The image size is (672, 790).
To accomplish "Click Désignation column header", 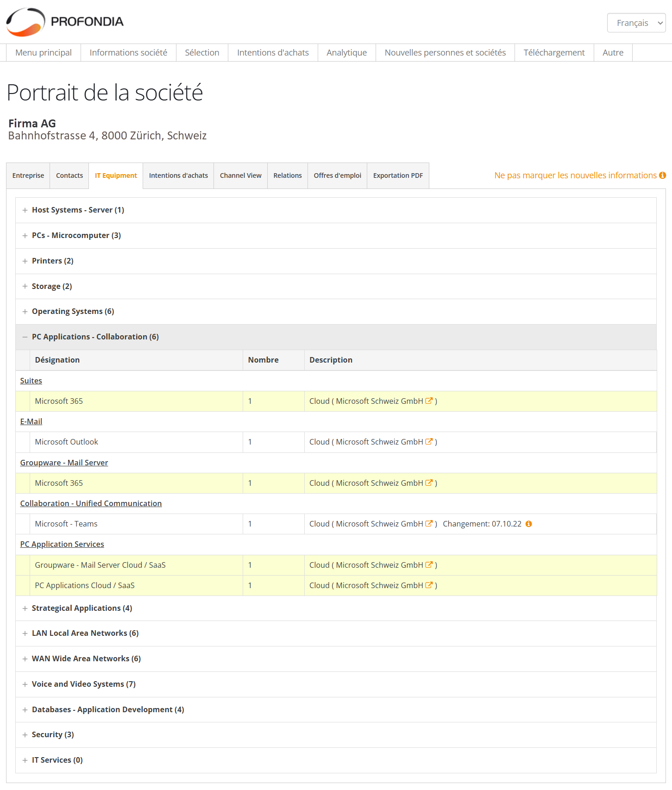I will tap(136, 360).
